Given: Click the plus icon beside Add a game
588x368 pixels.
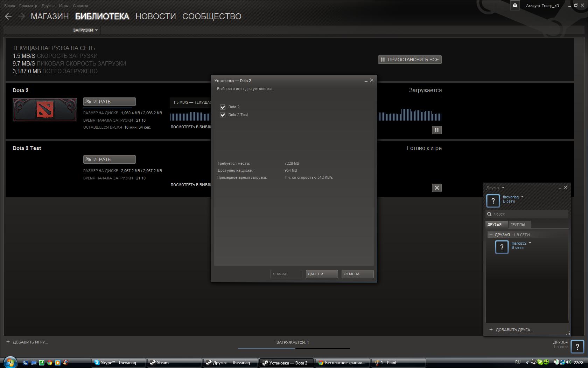Looking at the screenshot, I should click(8, 342).
